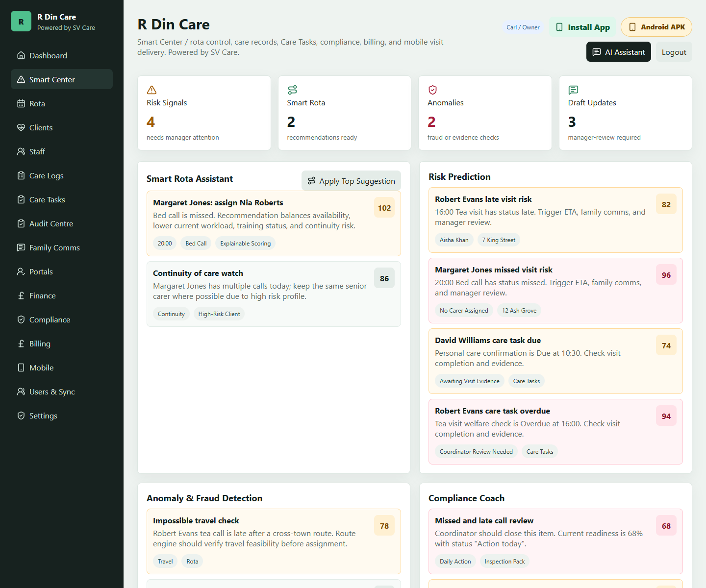Image resolution: width=706 pixels, height=588 pixels.
Task: Click the 20:00 time tag
Action: coord(165,244)
